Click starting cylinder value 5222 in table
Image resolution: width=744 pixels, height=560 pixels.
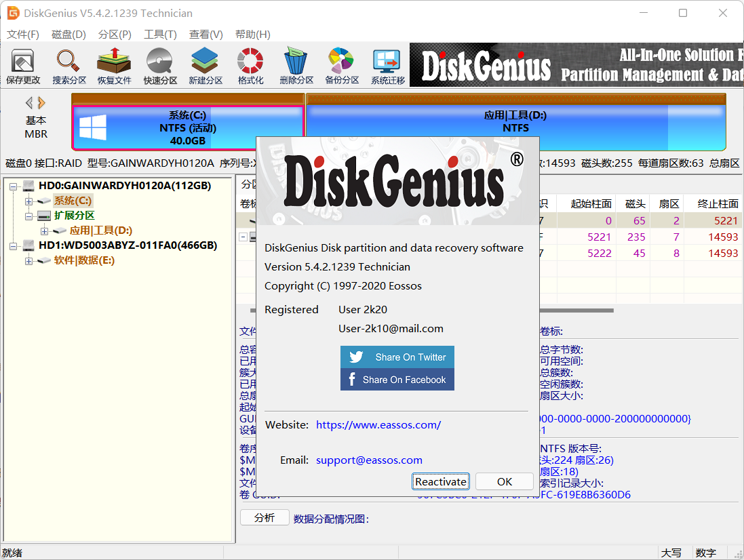[600, 253]
